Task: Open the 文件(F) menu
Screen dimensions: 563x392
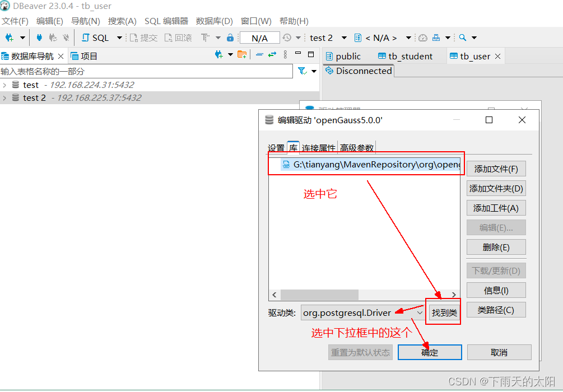Action: click(x=15, y=21)
